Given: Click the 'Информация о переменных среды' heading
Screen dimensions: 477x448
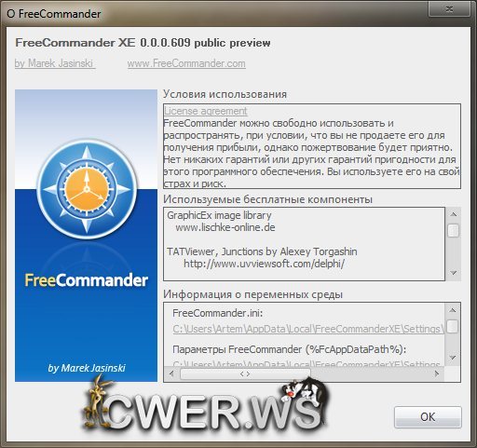Looking at the screenshot, I should pyautogui.click(x=252, y=294).
